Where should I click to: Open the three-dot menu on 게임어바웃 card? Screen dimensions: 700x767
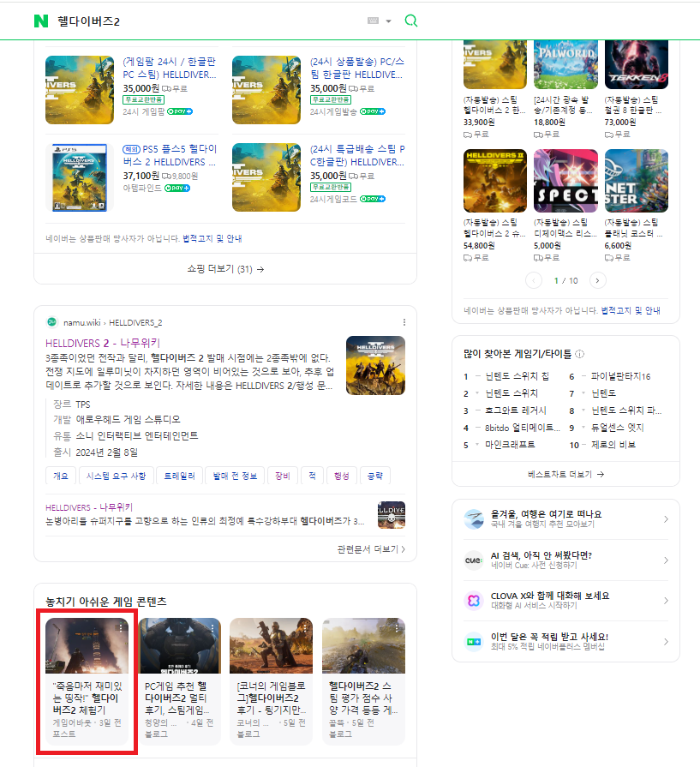(121, 627)
